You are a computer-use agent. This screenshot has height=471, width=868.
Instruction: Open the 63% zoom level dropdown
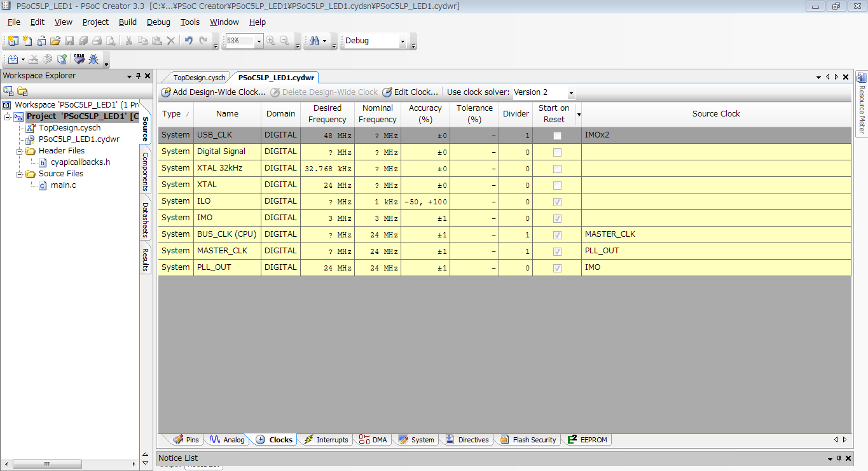pos(259,41)
